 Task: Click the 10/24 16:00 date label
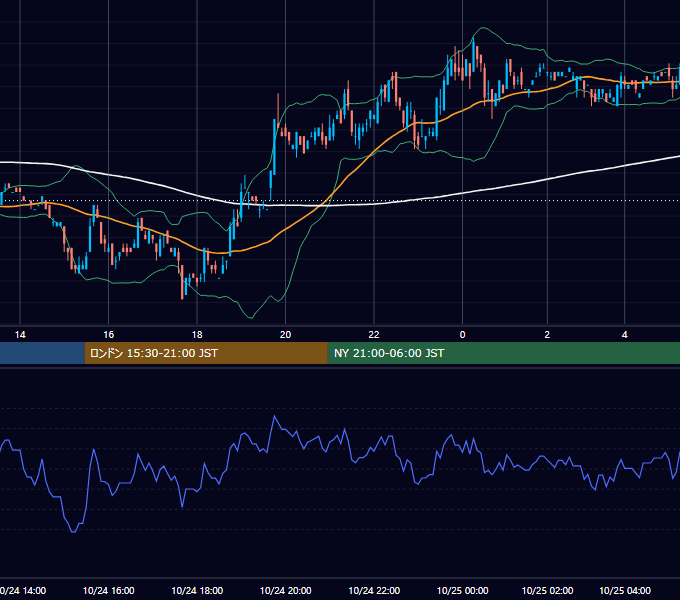(108, 590)
